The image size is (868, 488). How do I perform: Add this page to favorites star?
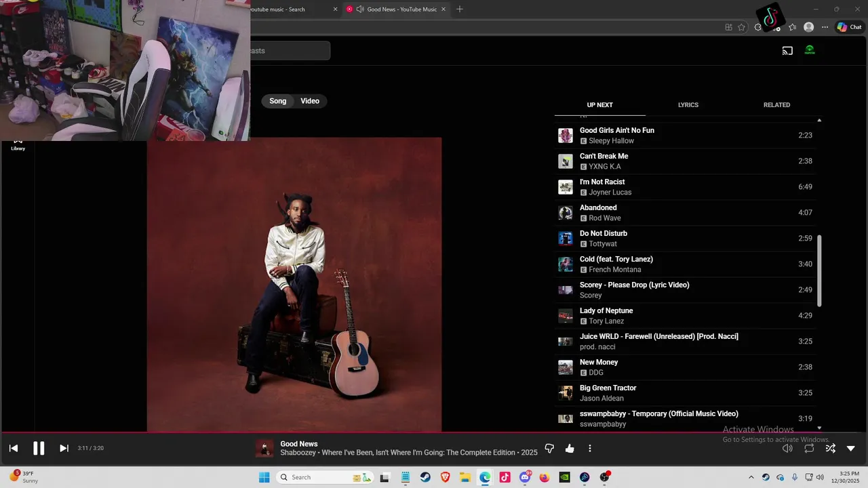coord(741,27)
